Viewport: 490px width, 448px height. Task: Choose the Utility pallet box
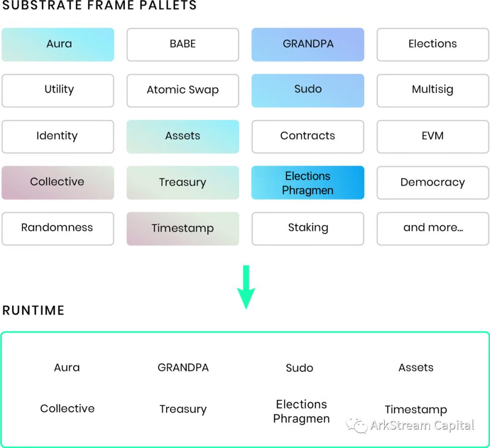[x=58, y=90]
